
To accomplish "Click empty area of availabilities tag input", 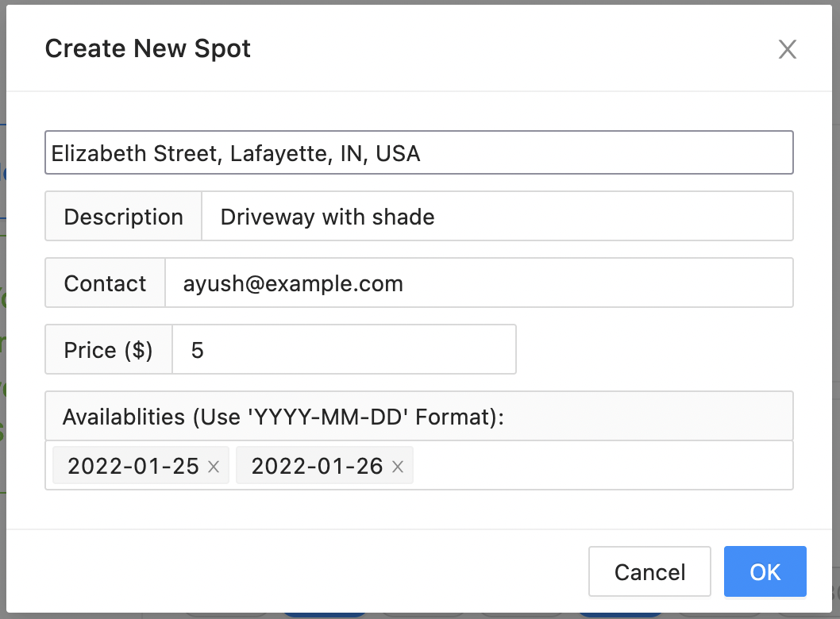I will click(x=602, y=466).
